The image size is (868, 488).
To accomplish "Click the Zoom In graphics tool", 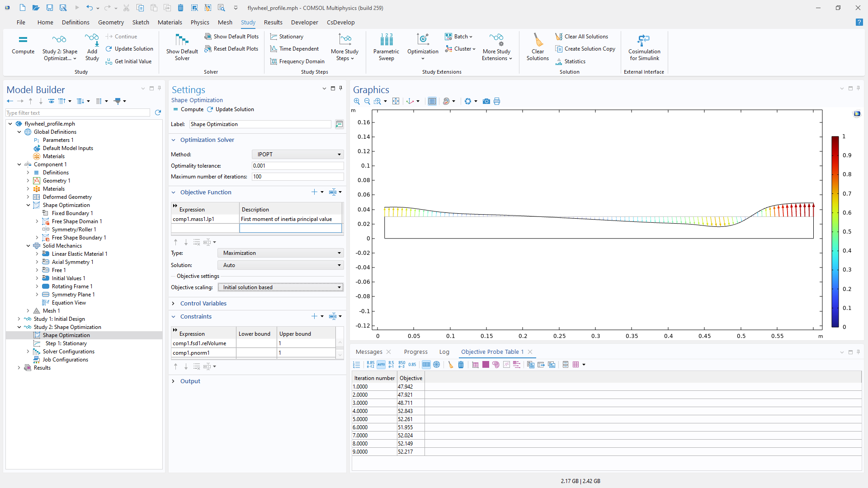I will click(357, 101).
